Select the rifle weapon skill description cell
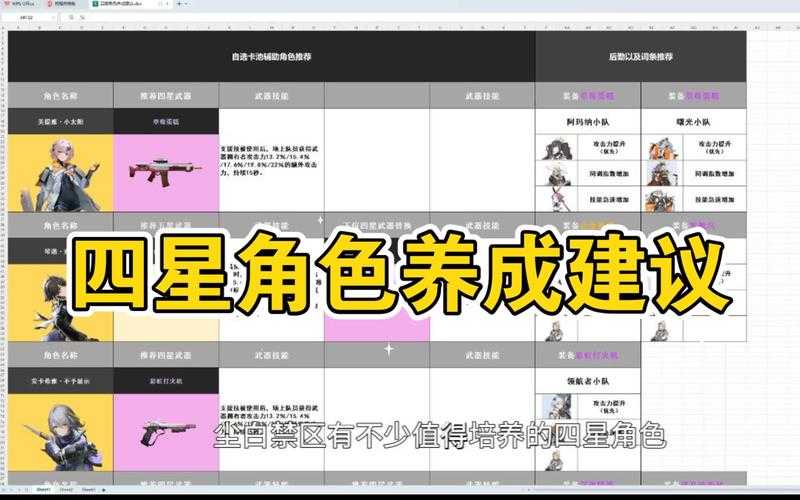The image size is (800, 500). (x=271, y=160)
